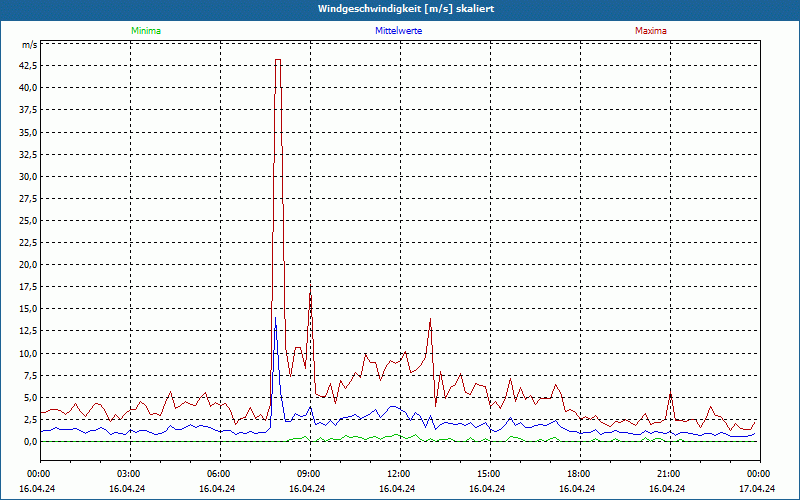Click the 17,5 y-axis value
This screenshot has height=500, width=800.
click(x=28, y=287)
